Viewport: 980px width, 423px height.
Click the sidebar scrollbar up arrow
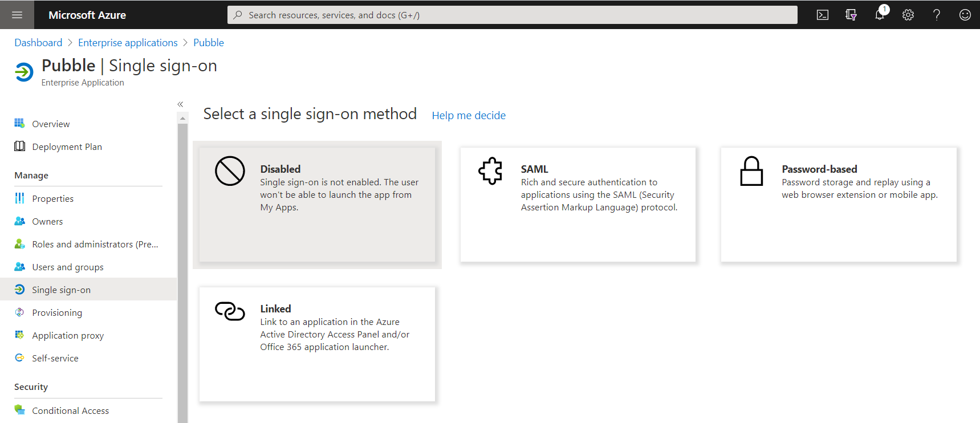(182, 119)
